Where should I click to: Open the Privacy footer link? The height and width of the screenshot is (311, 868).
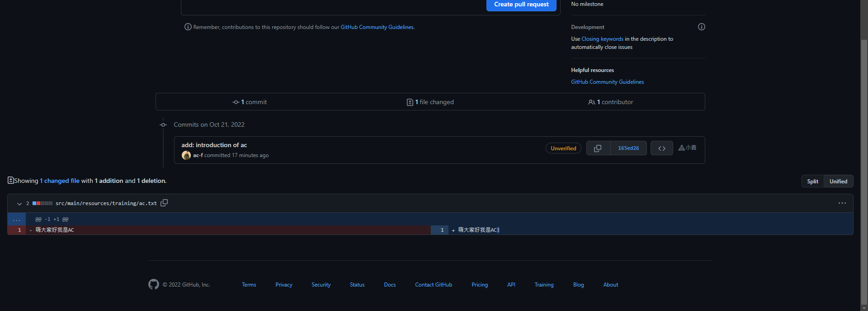[284, 285]
